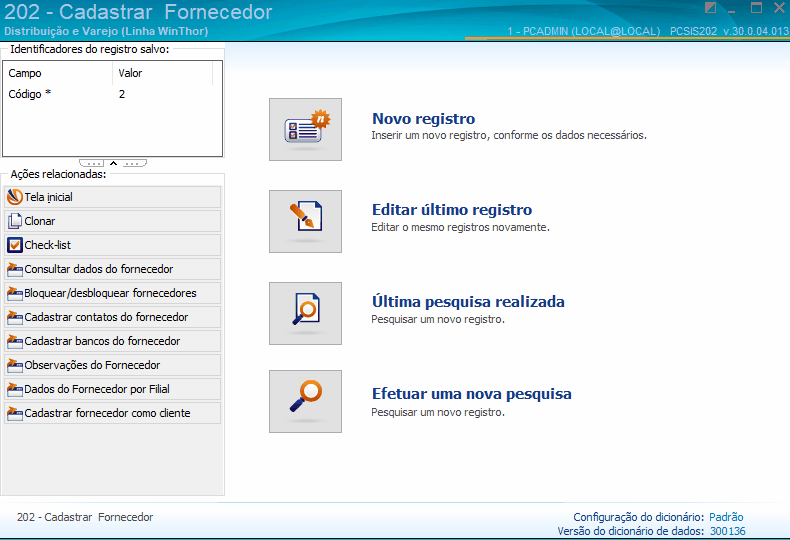Image resolution: width=790 pixels, height=540 pixels.
Task: Click the Tela inicial compass icon
Action: 15,197
